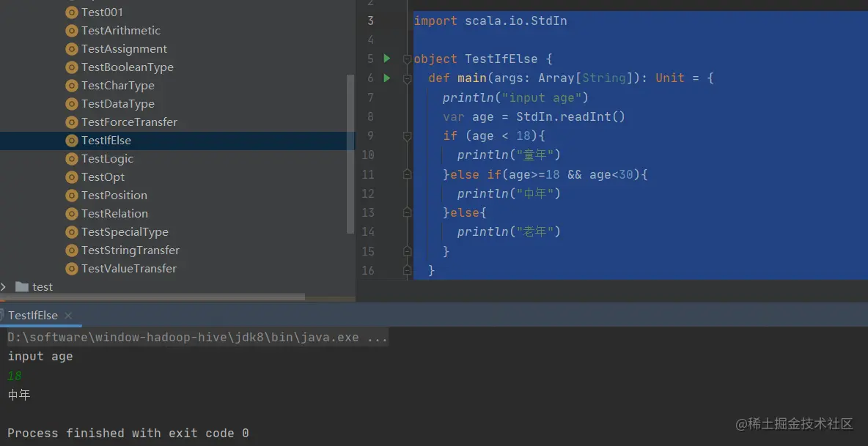Click the TestIfElse object icon in tree
Viewport: 868px width, 446px height.
(x=71, y=141)
